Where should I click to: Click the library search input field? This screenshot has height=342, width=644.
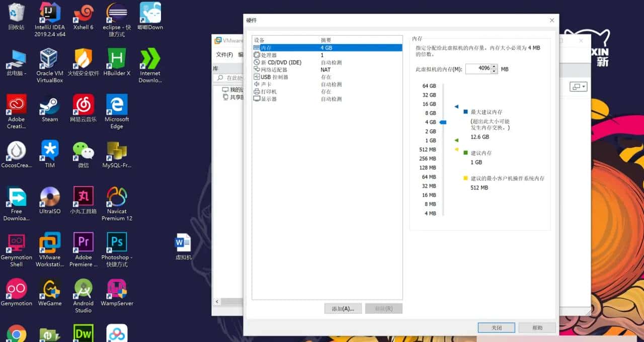click(232, 78)
